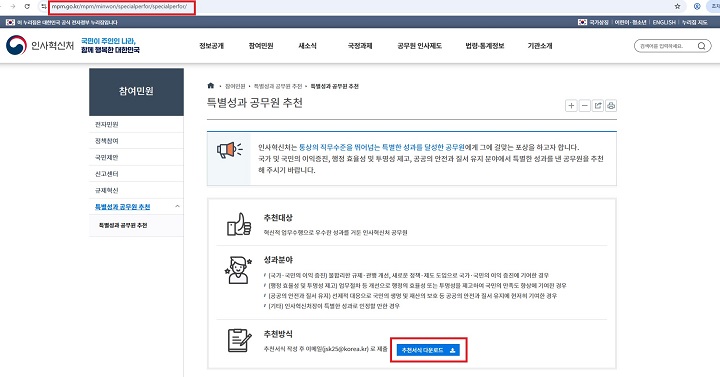Screen dimensions: 720x377
Task: Click the 추천방식 heading
Action: click(x=278, y=334)
